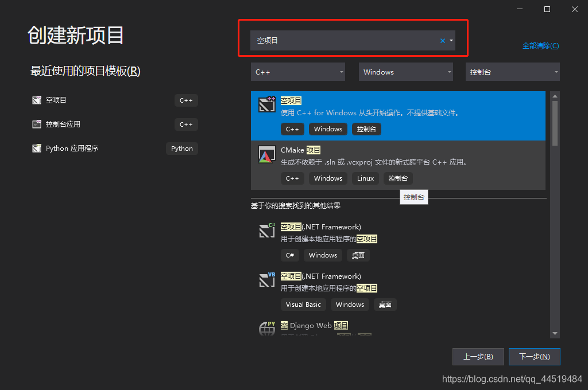The width and height of the screenshot is (588, 390).
Task: Click the C++ tag under CMake 项目
Action: click(x=292, y=178)
